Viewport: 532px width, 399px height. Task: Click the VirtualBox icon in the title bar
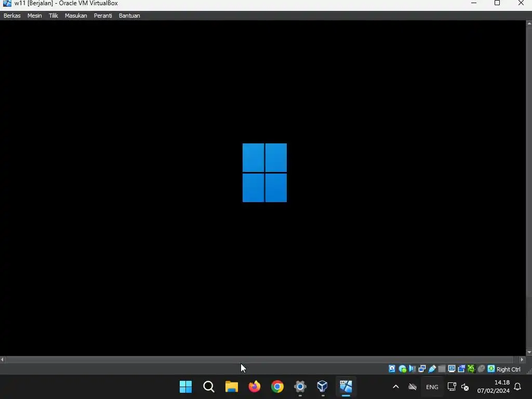(7, 4)
